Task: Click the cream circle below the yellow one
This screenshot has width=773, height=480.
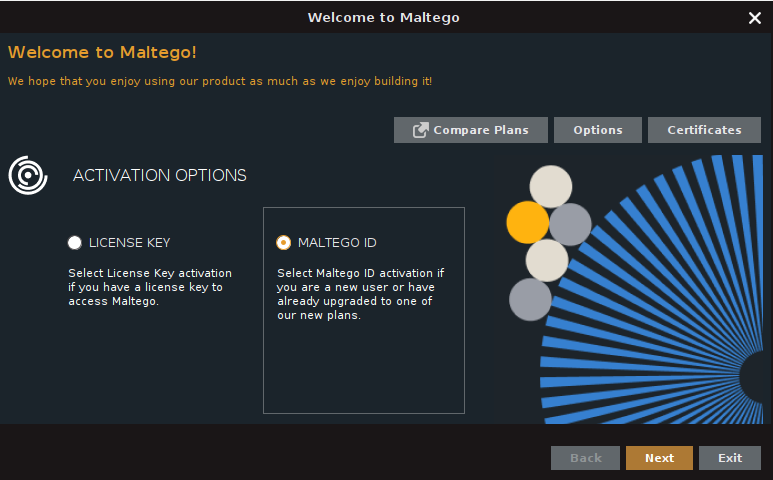Action: coord(547,260)
